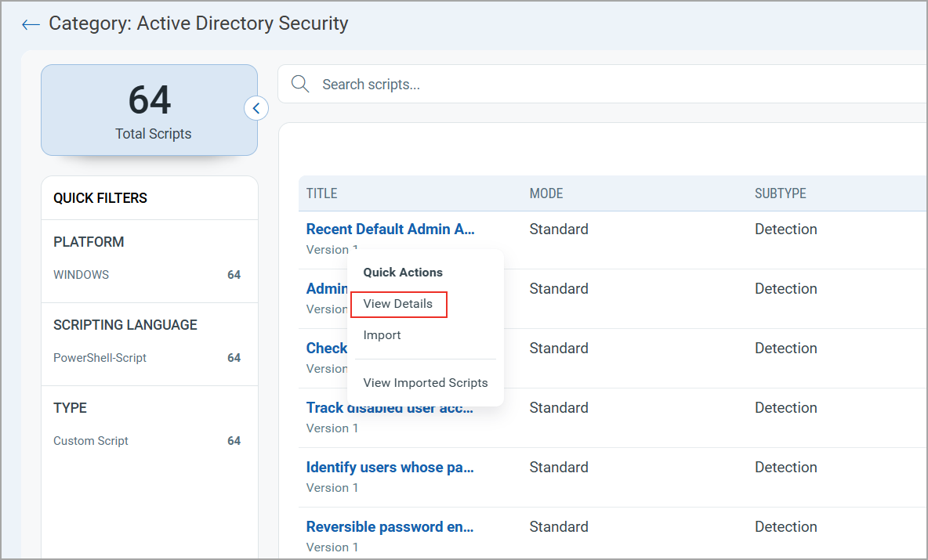Filter by Custom Script type

[91, 441]
